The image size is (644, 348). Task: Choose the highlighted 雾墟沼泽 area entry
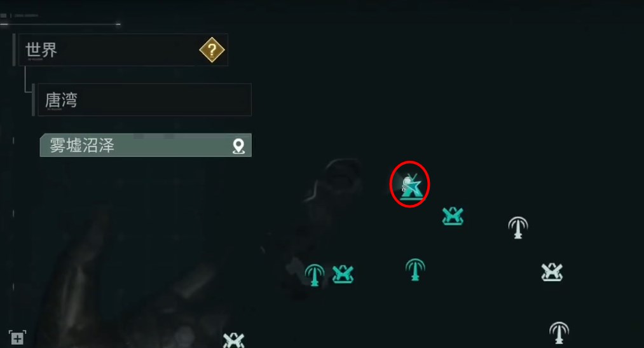click(x=146, y=145)
